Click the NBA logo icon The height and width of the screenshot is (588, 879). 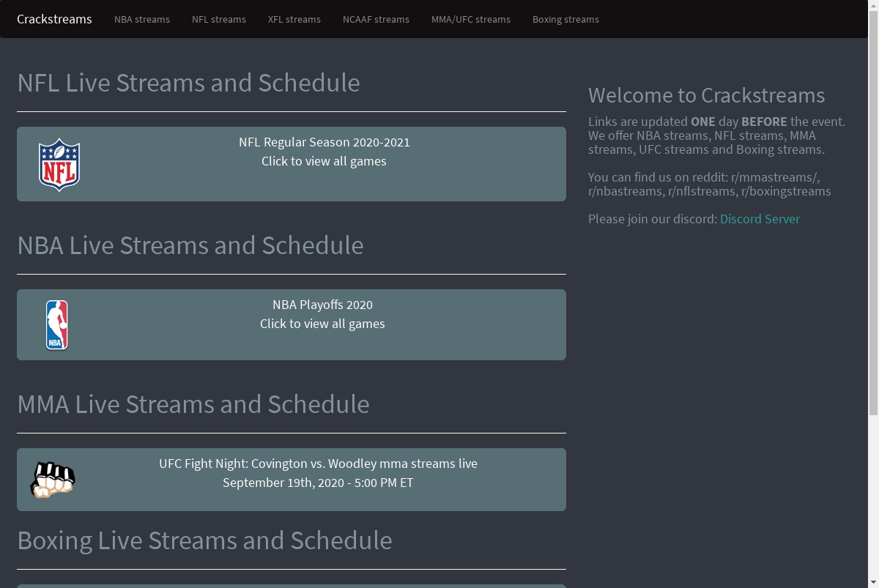57,324
